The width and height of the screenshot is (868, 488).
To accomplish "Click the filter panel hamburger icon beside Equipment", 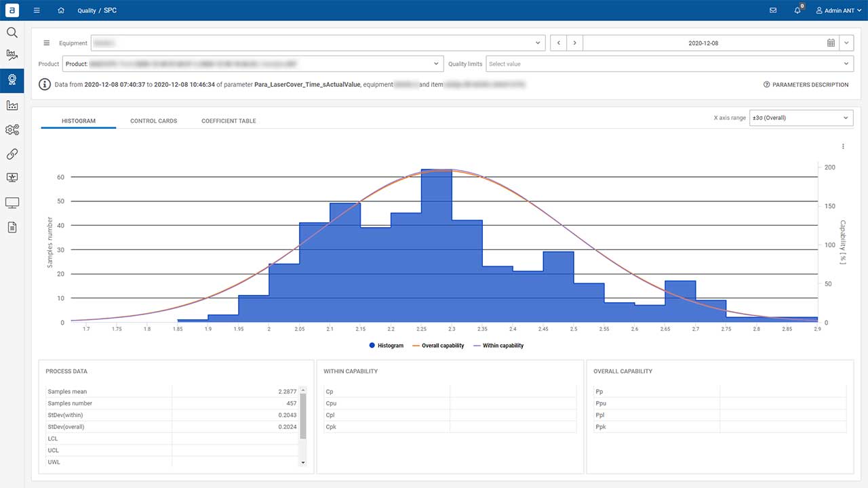I will point(47,43).
